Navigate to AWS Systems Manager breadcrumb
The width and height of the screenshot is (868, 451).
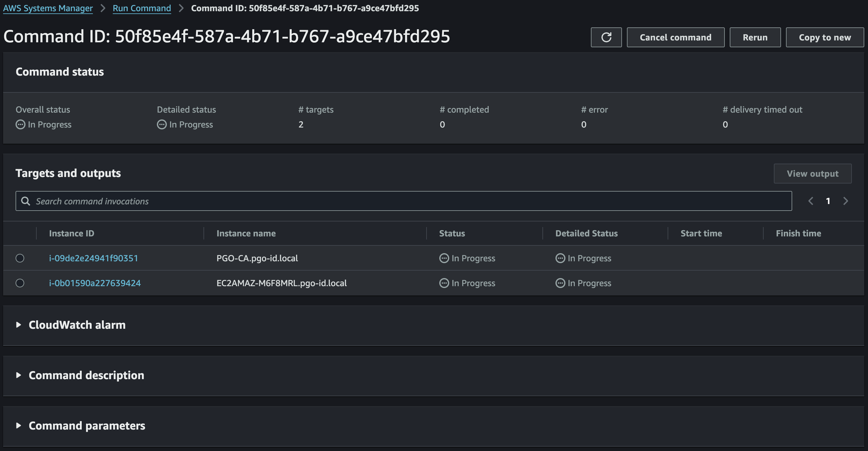click(x=48, y=8)
